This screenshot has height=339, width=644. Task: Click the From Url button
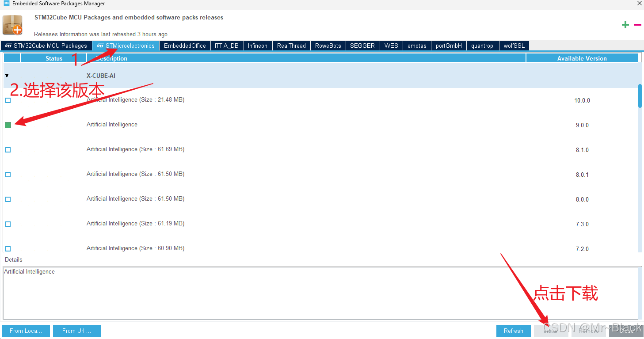click(77, 331)
